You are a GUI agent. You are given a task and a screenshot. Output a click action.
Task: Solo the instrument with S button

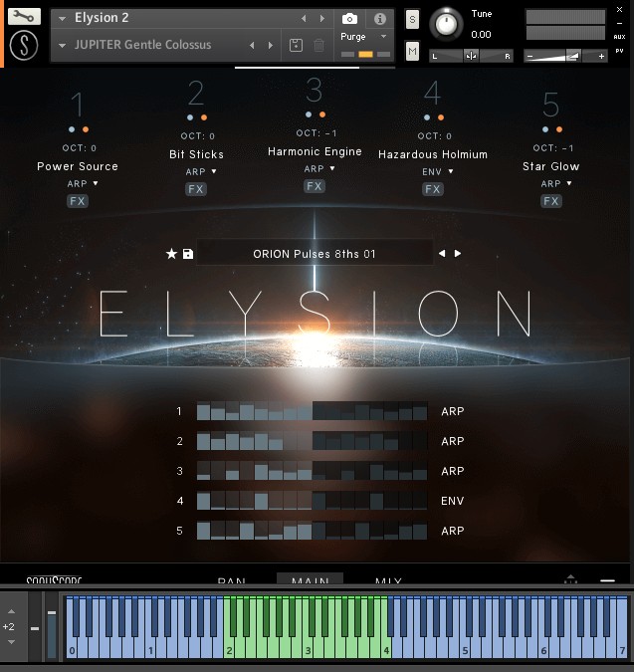point(412,19)
